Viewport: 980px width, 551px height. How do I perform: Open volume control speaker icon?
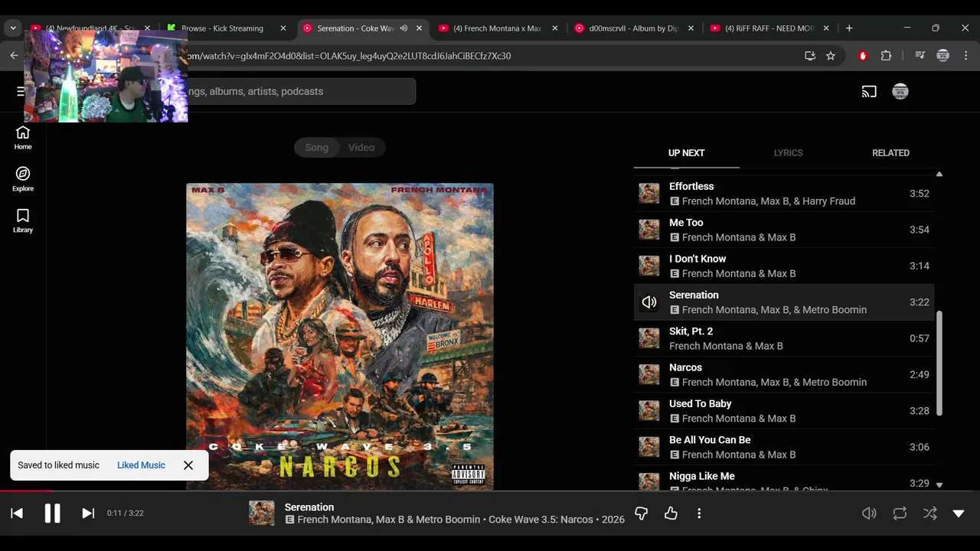[x=869, y=514]
